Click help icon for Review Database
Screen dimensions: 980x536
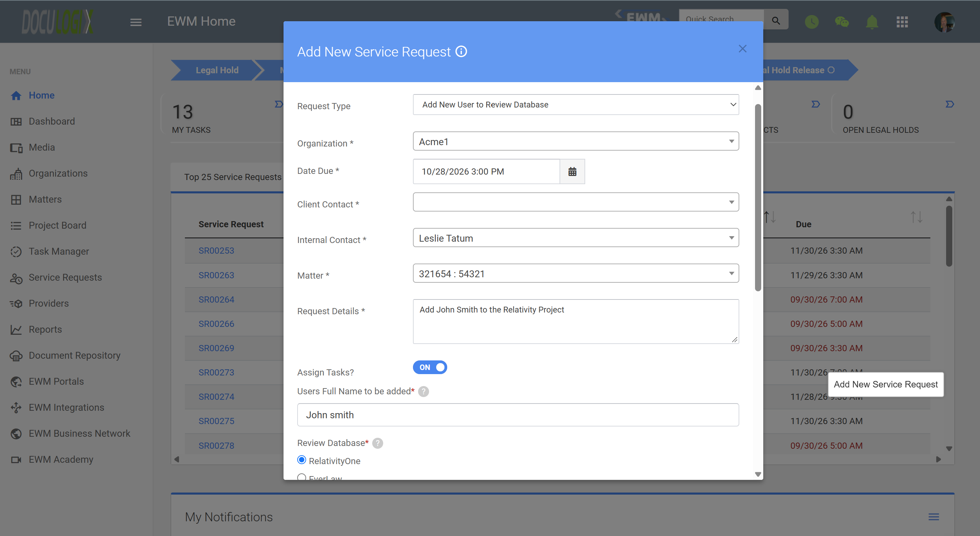point(377,443)
